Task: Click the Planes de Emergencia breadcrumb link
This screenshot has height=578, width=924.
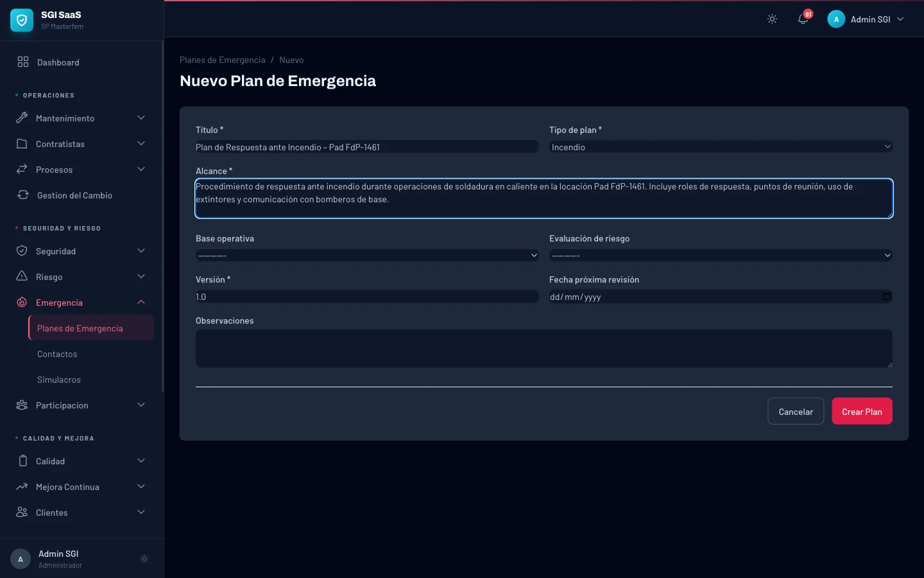Action: (x=222, y=60)
